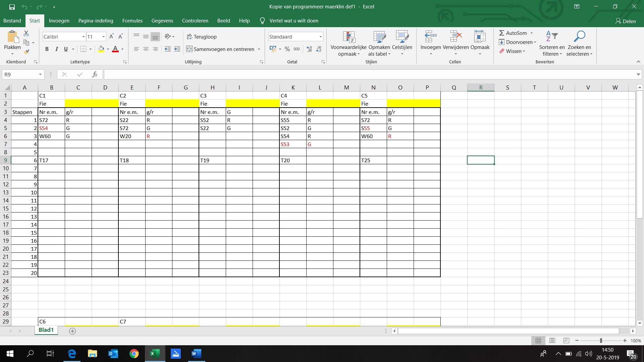Toggle Underline formatting

coord(66,49)
